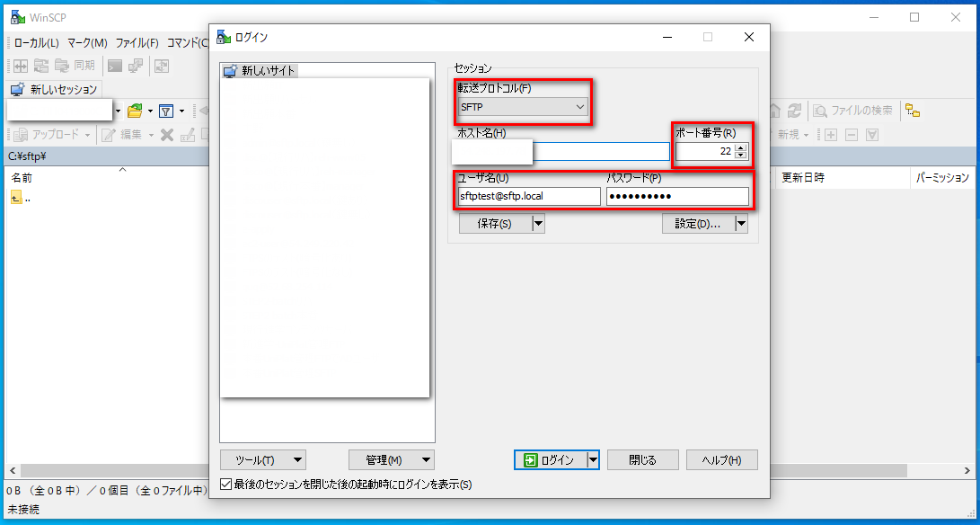Click the compare directories icon in WinSCP toolbar

[x=21, y=65]
